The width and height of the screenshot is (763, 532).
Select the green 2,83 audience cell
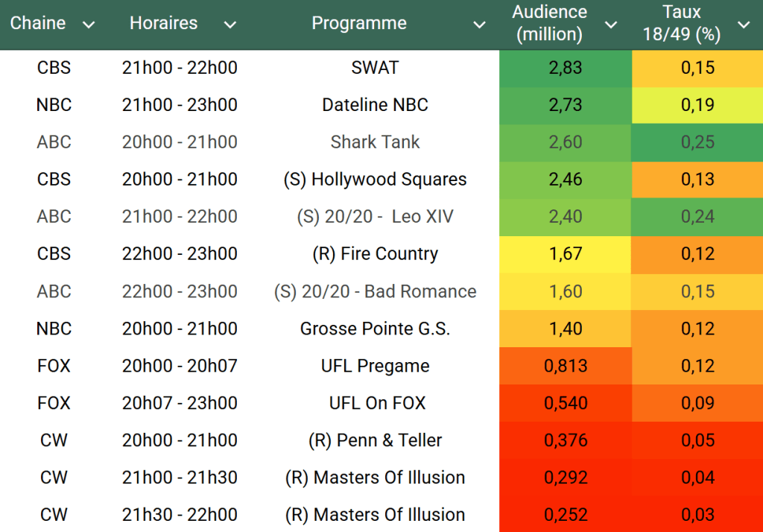566,68
